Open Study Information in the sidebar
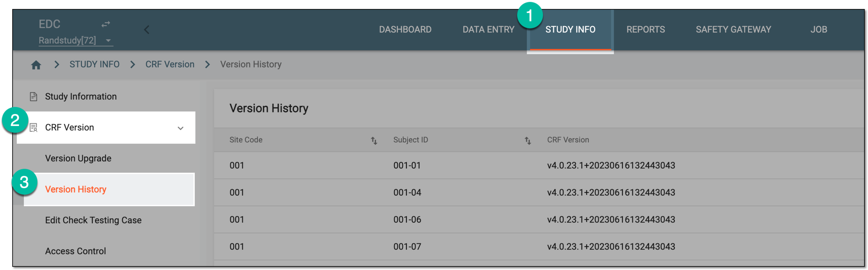Screen dimensions: 868x270 click(81, 96)
